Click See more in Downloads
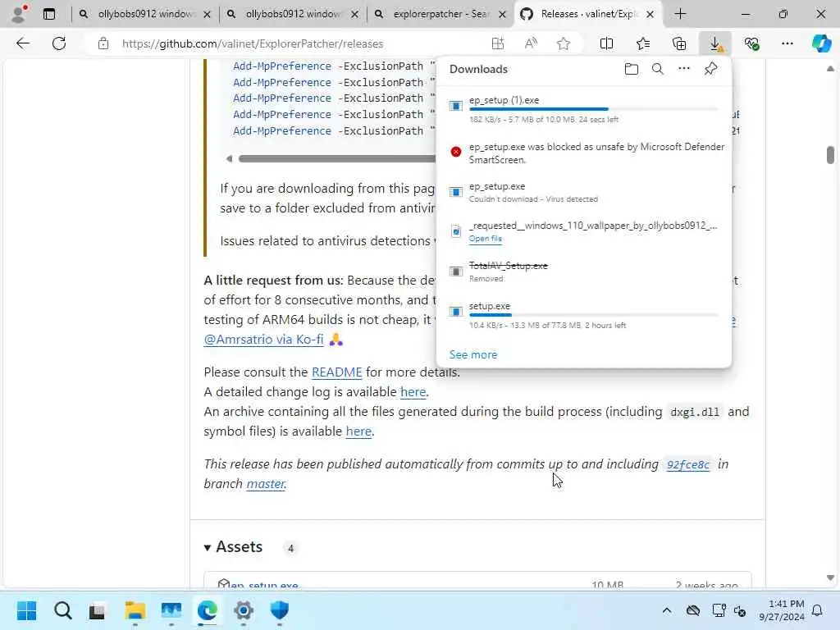 473,354
